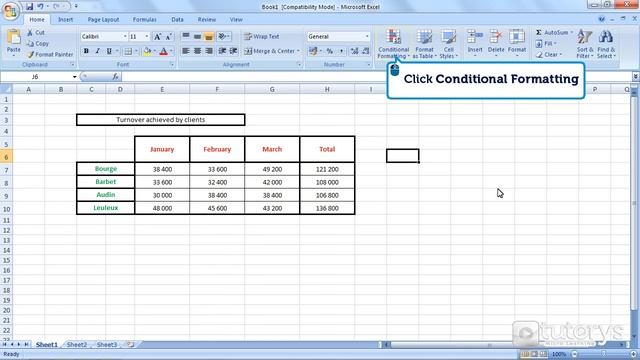The image size is (640, 360).
Task: Toggle underline formatting
Action: 109,51
